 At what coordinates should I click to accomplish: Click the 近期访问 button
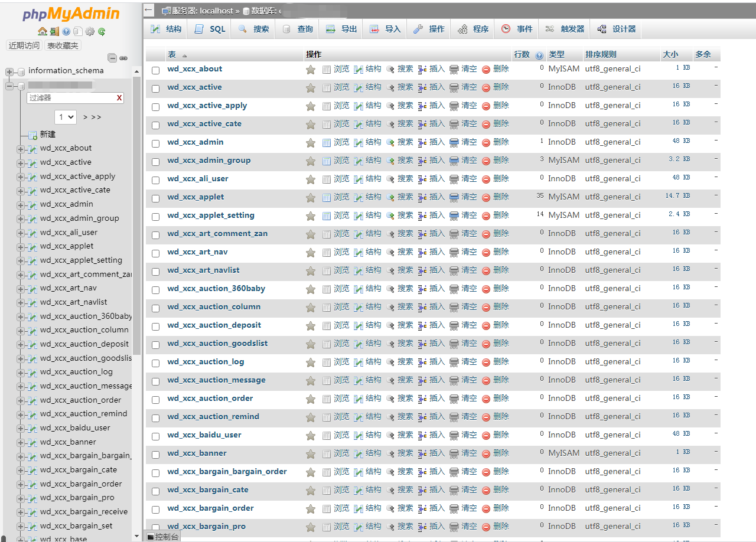24,45
